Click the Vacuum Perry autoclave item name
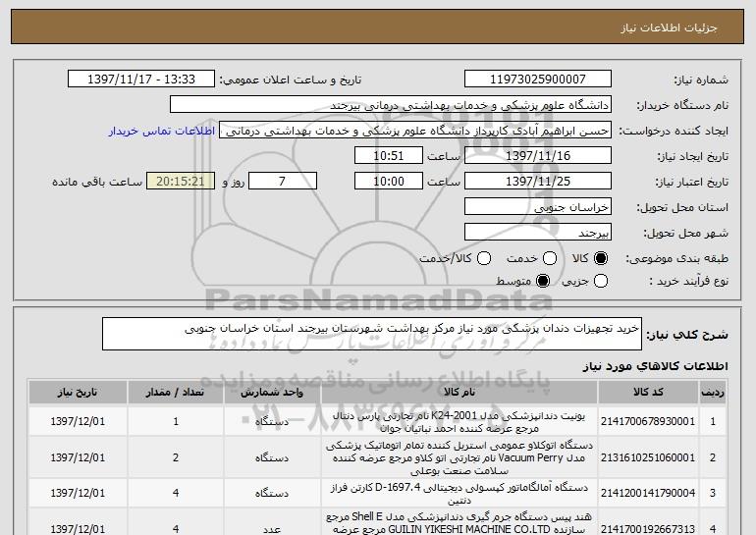756x535 pixels. click(459, 457)
